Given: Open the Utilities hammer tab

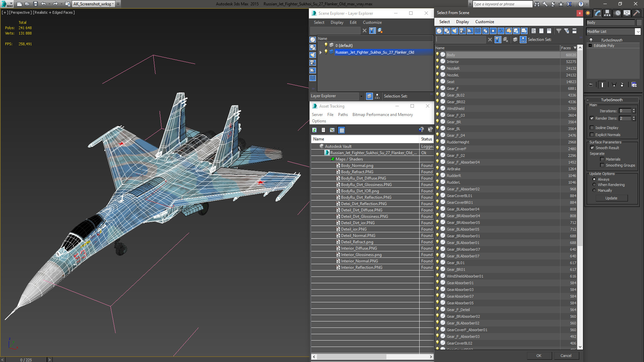Looking at the screenshot, I should pyautogui.click(x=636, y=13).
